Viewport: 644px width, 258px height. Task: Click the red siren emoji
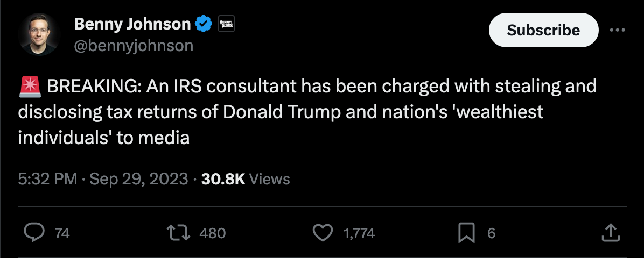point(30,87)
